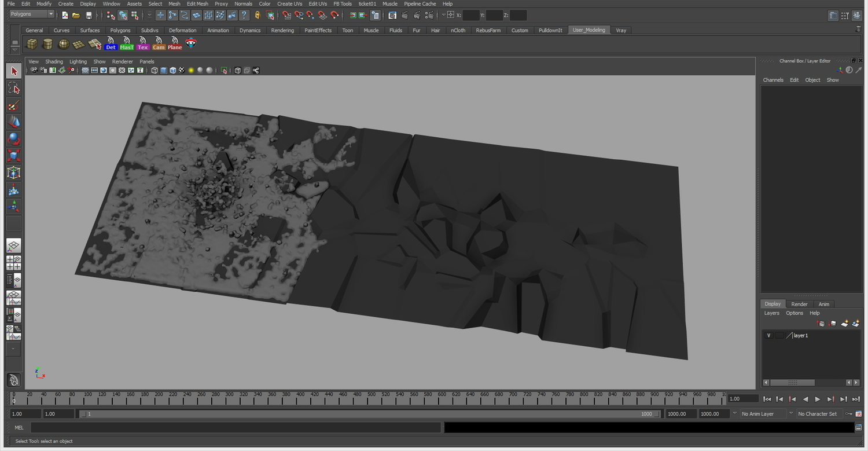Open the Polygons menu set dropdown
This screenshot has height=451, width=868.
pyautogui.click(x=31, y=14)
